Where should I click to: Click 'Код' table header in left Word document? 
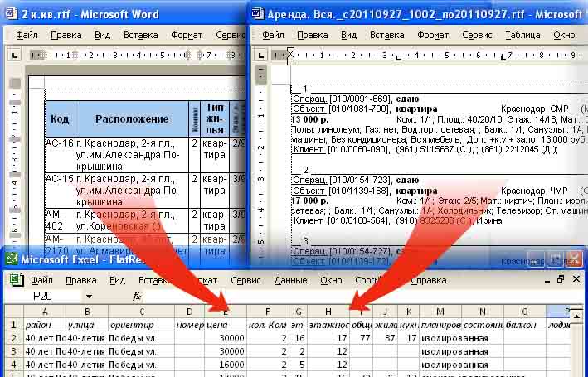coord(60,119)
